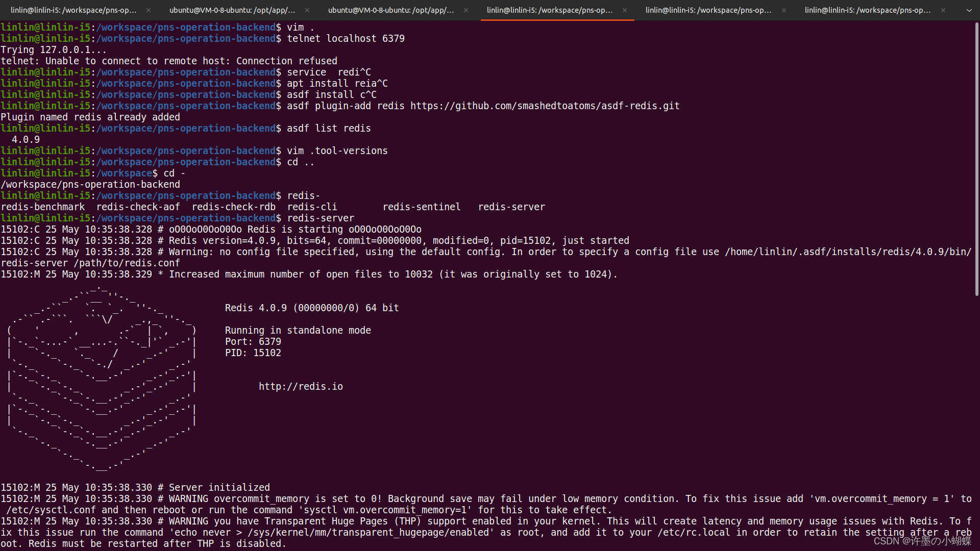Open the http://redis.io link

[301, 386]
